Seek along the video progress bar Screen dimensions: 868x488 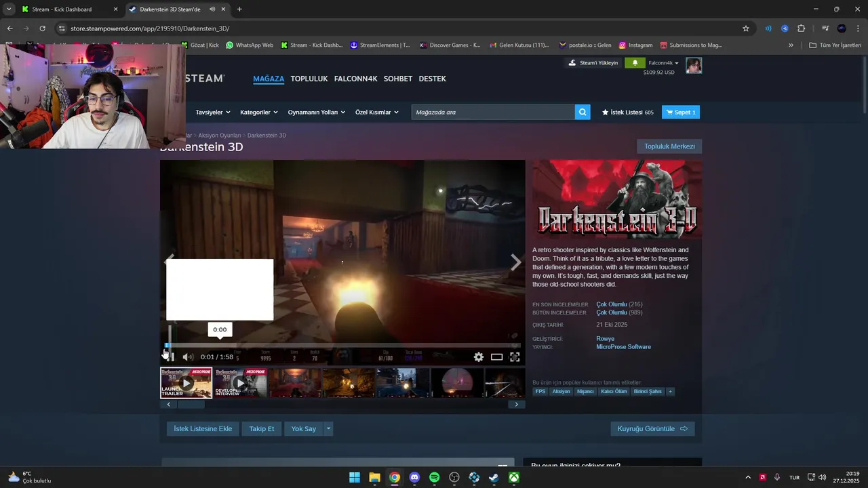(342, 345)
